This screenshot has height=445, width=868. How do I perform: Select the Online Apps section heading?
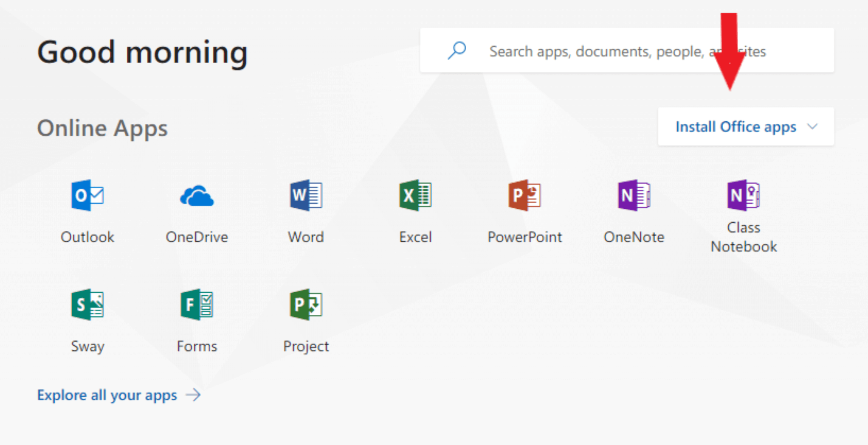click(x=102, y=128)
